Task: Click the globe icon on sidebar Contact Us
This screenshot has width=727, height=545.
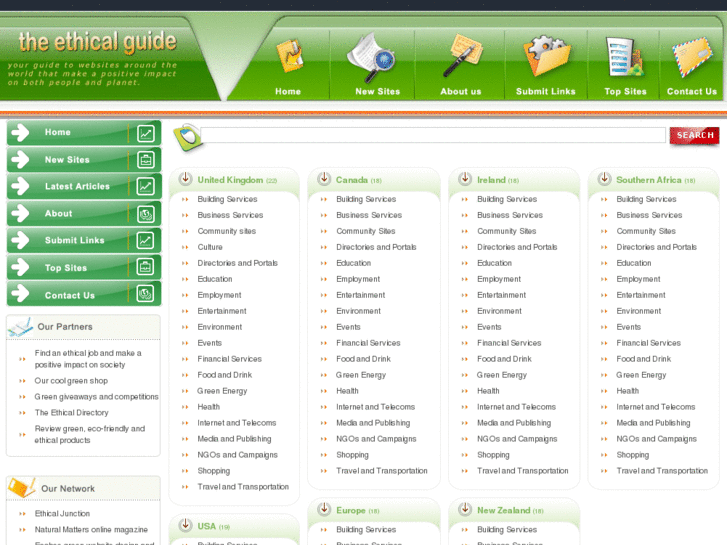Action: click(146, 294)
